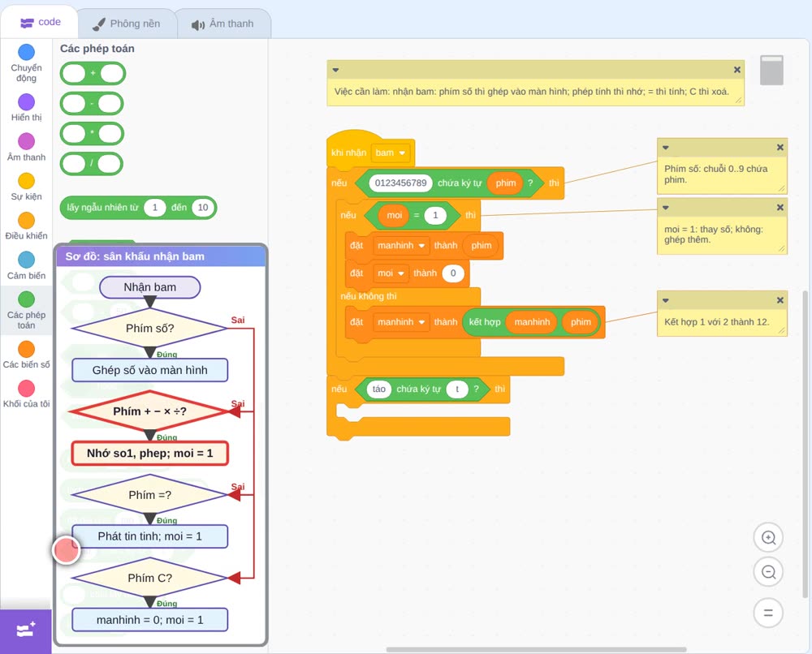
Task: Select the Hiển thị blocks category
Action: tap(26, 108)
